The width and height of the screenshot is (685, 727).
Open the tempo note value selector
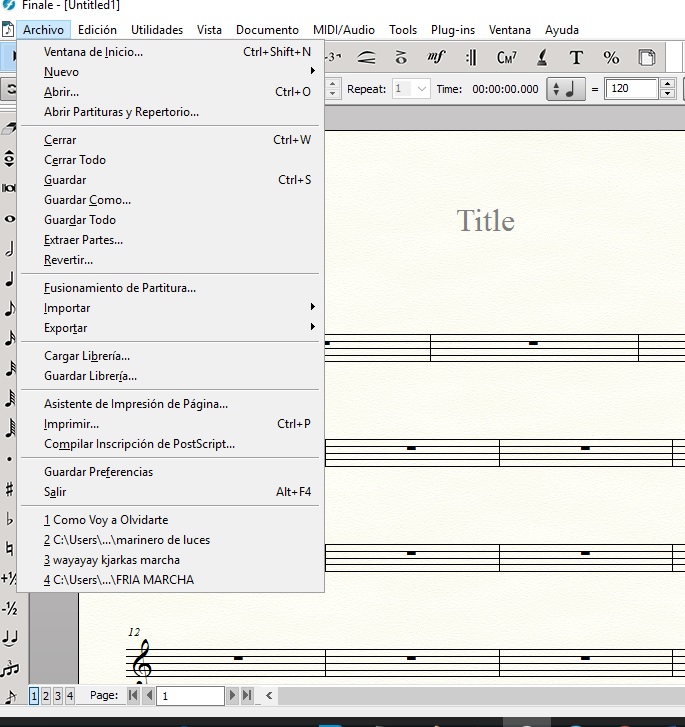[x=566, y=89]
